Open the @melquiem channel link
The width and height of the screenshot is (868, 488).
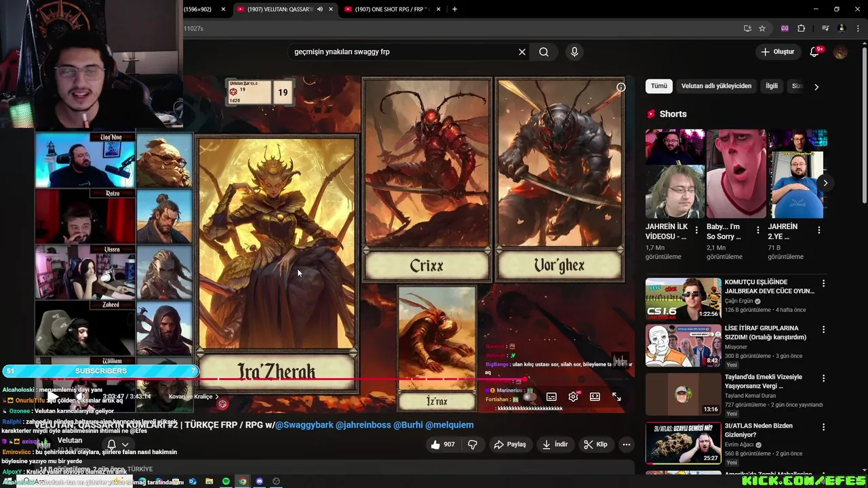(450, 425)
